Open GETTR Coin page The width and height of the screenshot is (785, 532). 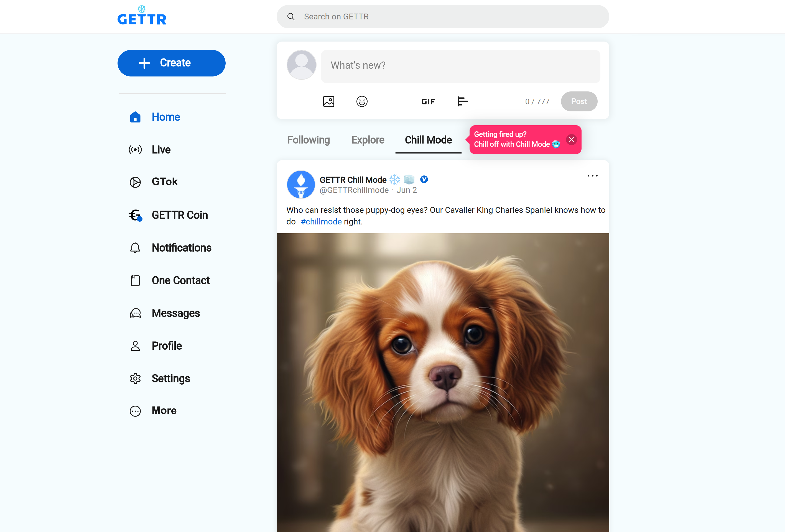pyautogui.click(x=179, y=215)
